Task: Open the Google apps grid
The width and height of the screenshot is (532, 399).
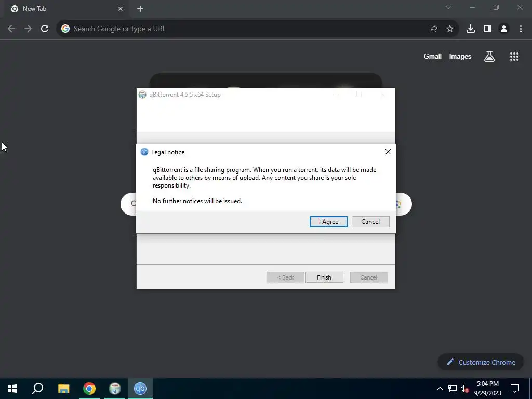Action: pos(514,57)
